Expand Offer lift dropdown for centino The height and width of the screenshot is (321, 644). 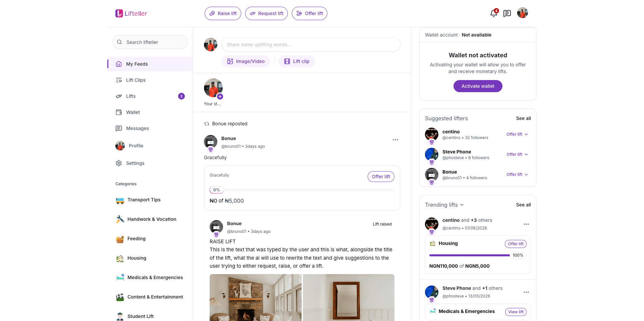click(x=517, y=134)
